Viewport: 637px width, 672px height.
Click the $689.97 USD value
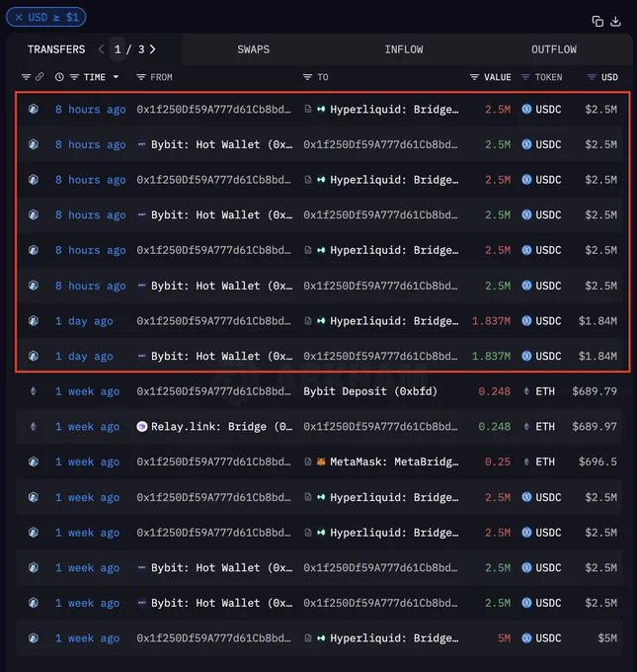tap(595, 427)
